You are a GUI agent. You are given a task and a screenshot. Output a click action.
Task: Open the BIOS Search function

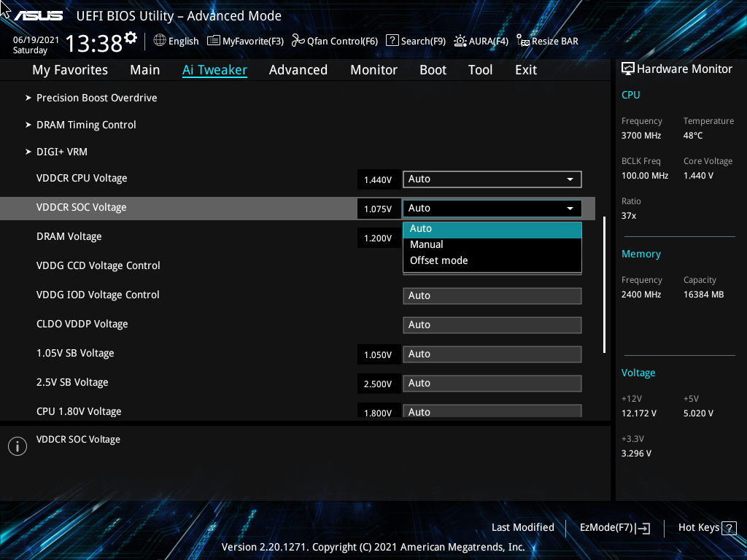[x=415, y=41]
